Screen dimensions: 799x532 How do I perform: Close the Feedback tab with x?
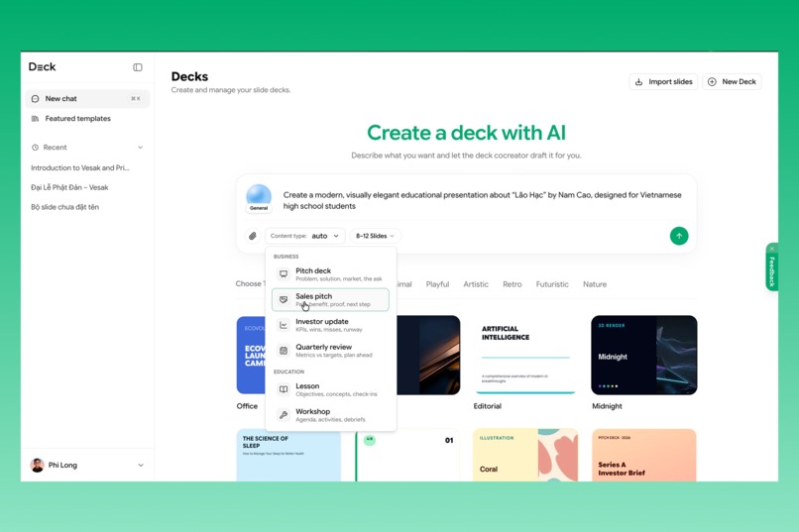[x=772, y=249]
